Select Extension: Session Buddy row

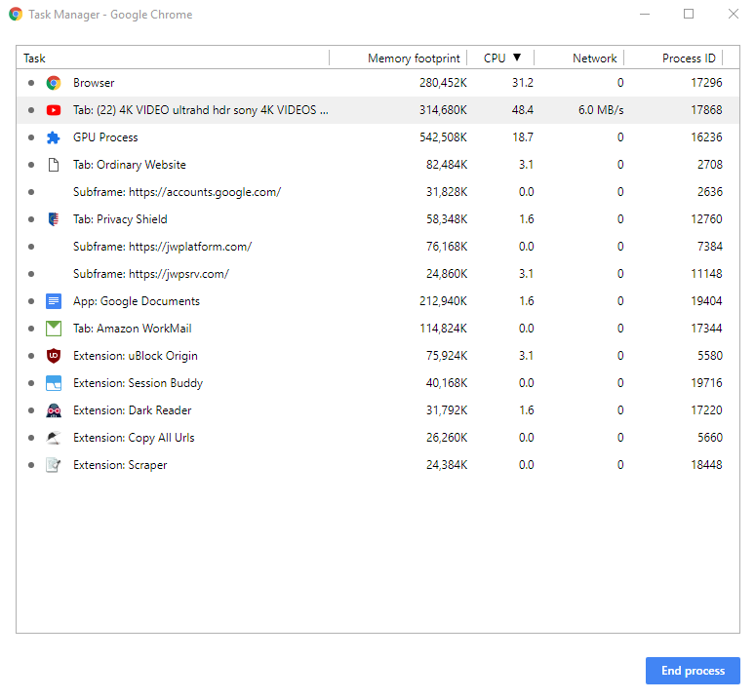(377, 383)
